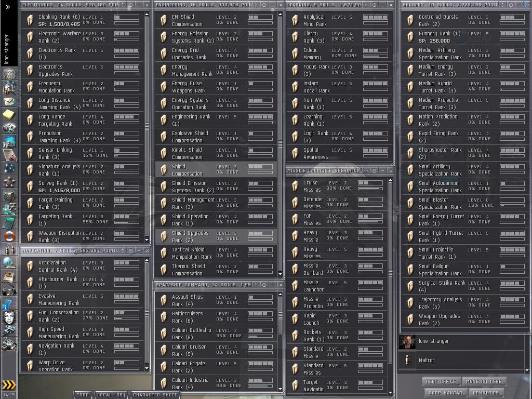Click the lone stranger portrait thumbnail
The image size is (532, 399).
(407, 342)
